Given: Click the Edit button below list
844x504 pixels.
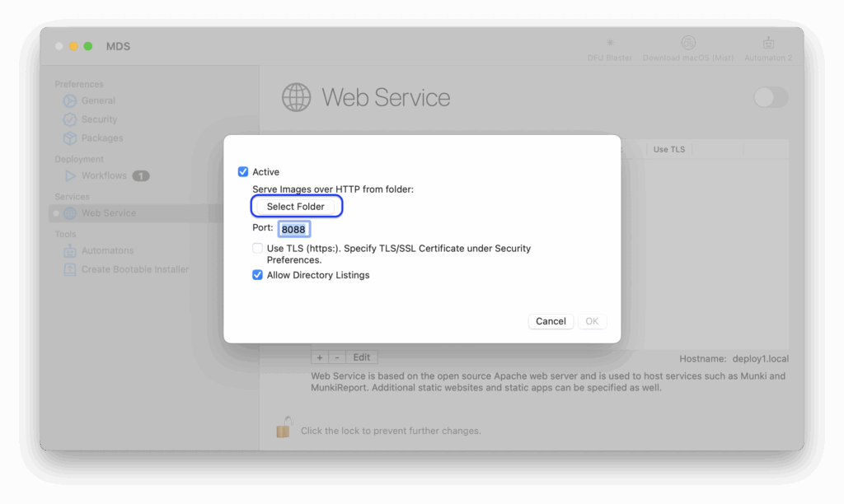Looking at the screenshot, I should pos(361,357).
